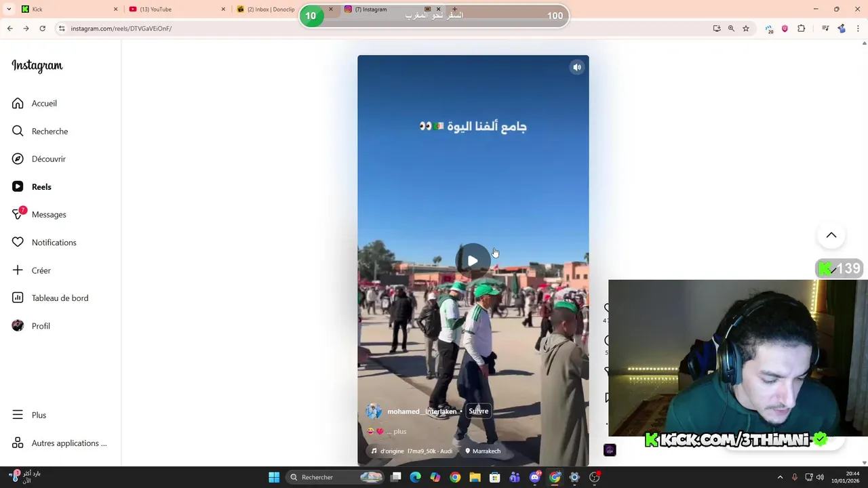The height and width of the screenshot is (488, 868).
Task: Open the weather widget on taskbar
Action: pyautogui.click(x=24, y=477)
